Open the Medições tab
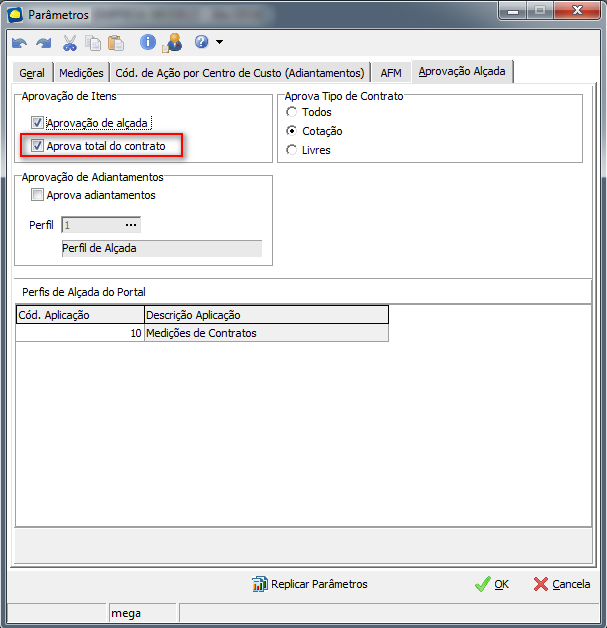607x628 pixels. coord(81,73)
